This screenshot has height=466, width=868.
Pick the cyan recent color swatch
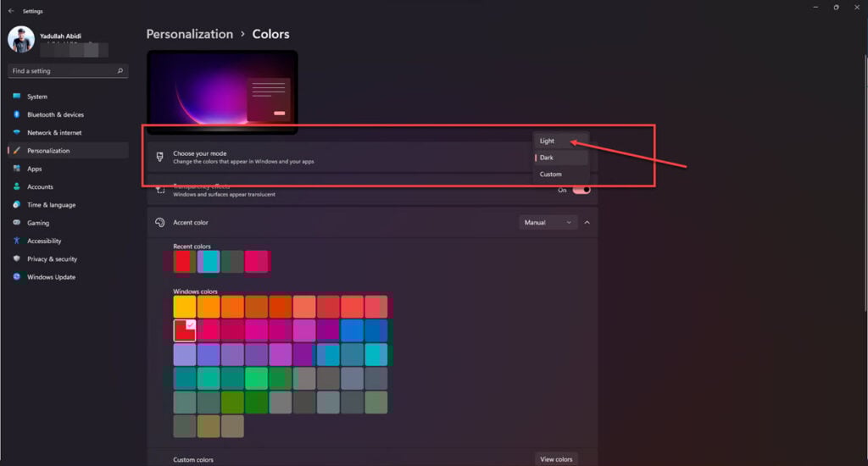point(209,262)
